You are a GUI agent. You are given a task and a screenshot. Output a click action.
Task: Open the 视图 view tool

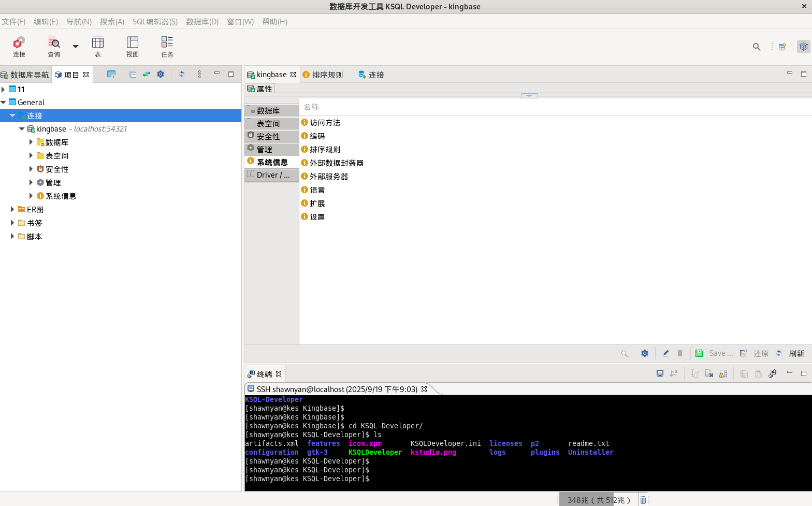pyautogui.click(x=133, y=46)
